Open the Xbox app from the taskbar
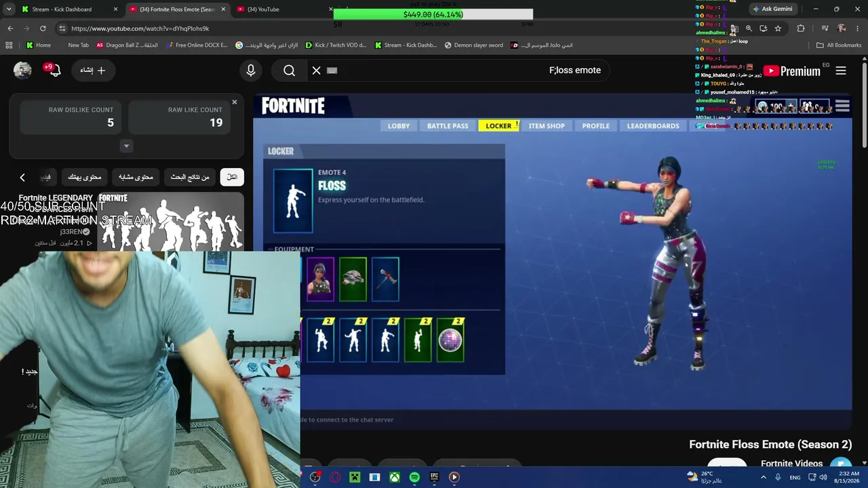Image resolution: width=868 pixels, height=488 pixels. pyautogui.click(x=394, y=477)
